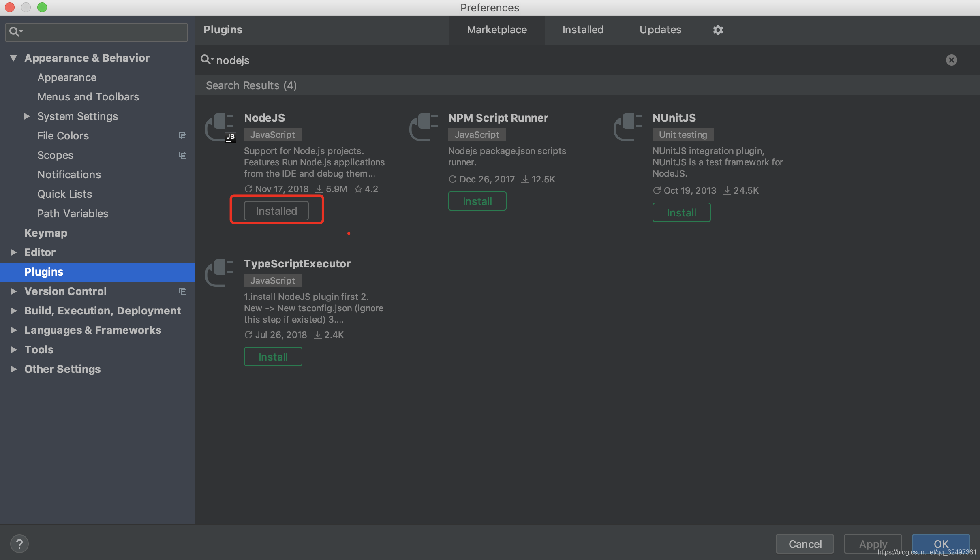Clear the nodejs plugin search text
The height and width of the screenshot is (560, 980).
(951, 60)
